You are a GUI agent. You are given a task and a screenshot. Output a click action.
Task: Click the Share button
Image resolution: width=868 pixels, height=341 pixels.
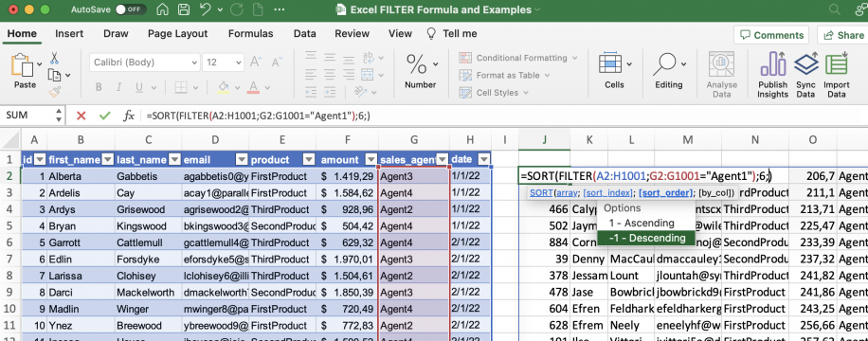[x=842, y=35]
